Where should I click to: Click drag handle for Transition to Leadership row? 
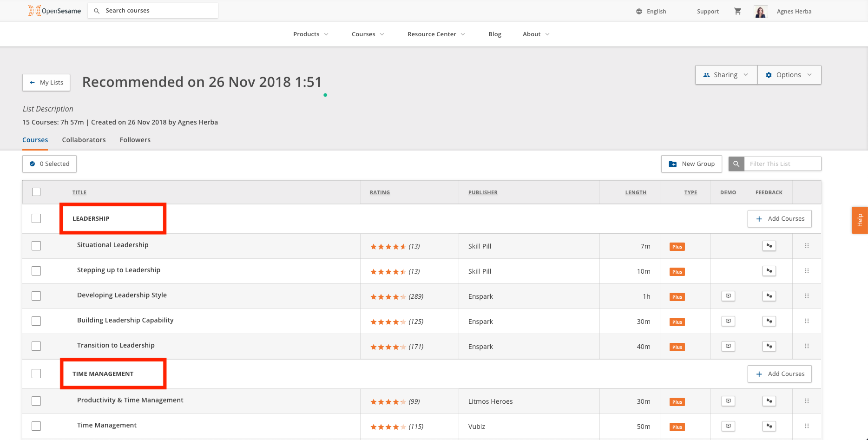tap(807, 346)
